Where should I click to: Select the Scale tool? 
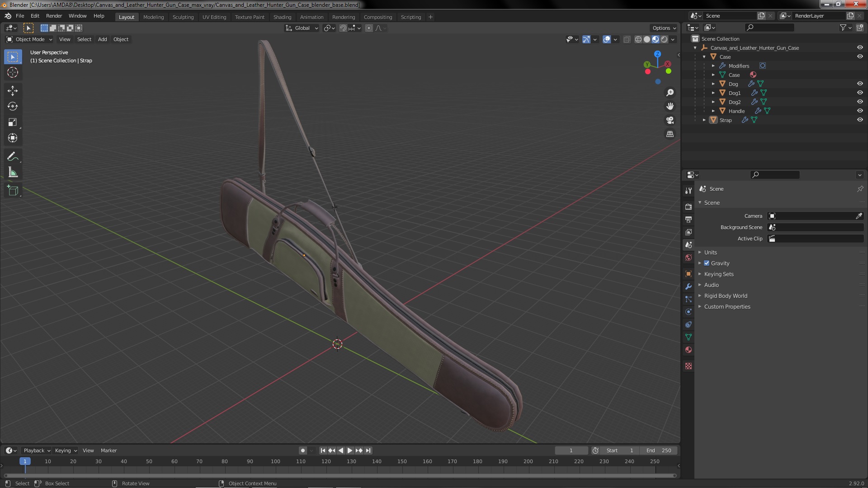(13, 122)
